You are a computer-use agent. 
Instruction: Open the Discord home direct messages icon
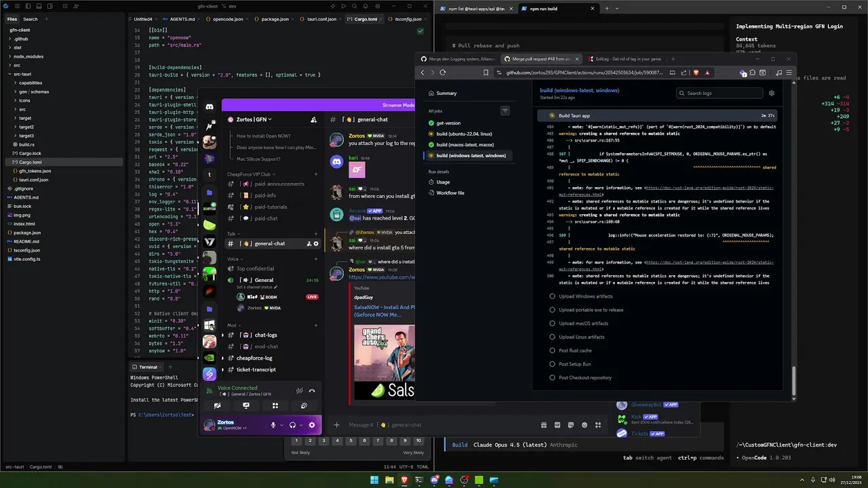[210, 106]
